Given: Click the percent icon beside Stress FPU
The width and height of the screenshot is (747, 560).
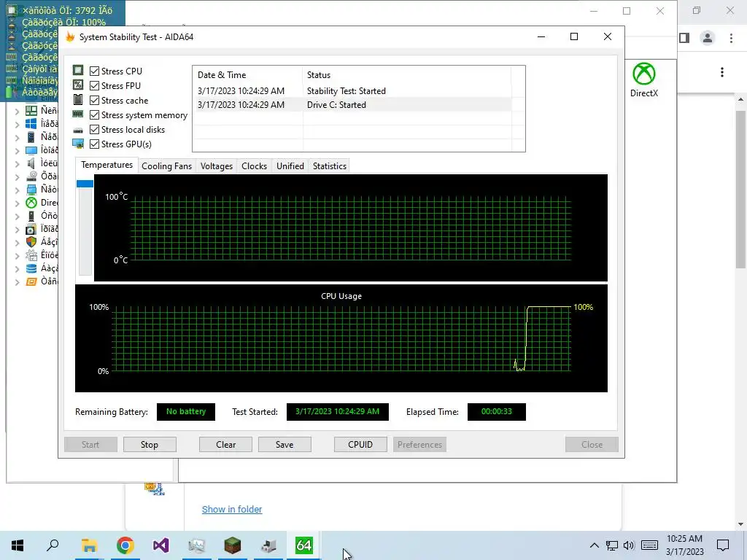Looking at the screenshot, I should [x=78, y=85].
